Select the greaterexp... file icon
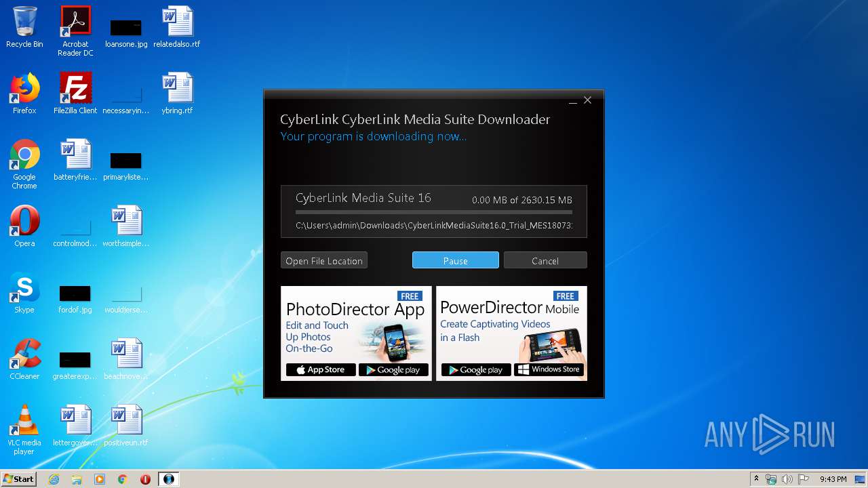 (75, 365)
